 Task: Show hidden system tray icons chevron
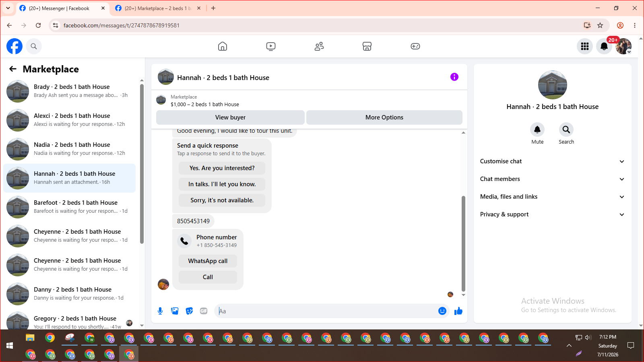pyautogui.click(x=569, y=346)
